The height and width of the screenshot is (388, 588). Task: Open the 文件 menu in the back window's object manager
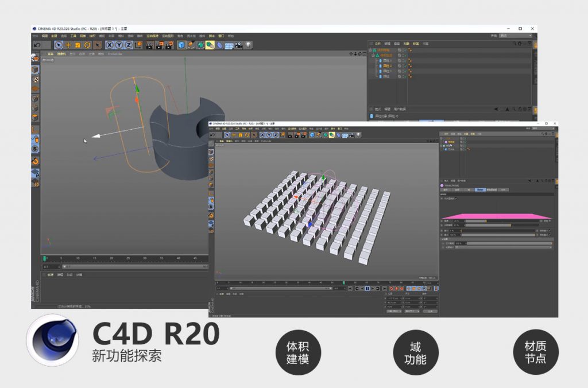pos(378,44)
